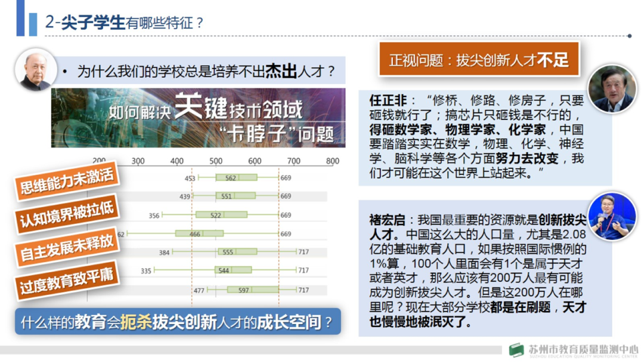This screenshot has height=363, width=644.
Task: Select the question 为什么我们的学校总是培养不出杰出人才？
Action: pyautogui.click(x=206, y=71)
